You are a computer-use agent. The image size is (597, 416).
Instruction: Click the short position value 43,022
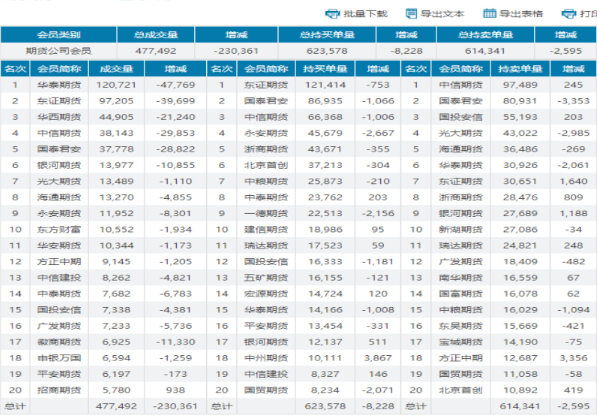click(520, 133)
